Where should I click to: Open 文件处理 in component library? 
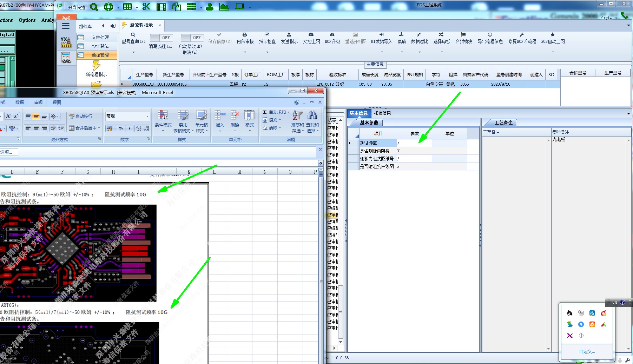pos(97,37)
